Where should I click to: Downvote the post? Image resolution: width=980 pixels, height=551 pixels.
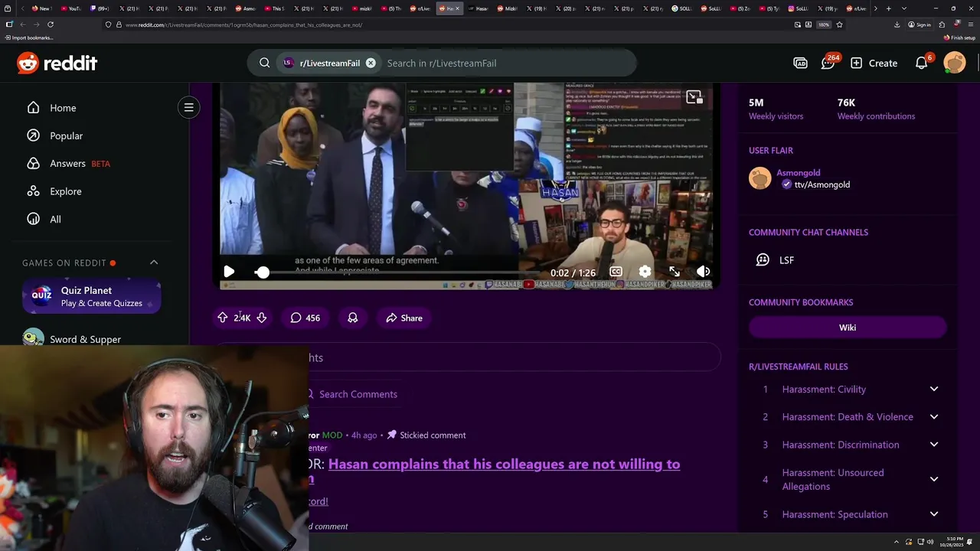(x=262, y=318)
